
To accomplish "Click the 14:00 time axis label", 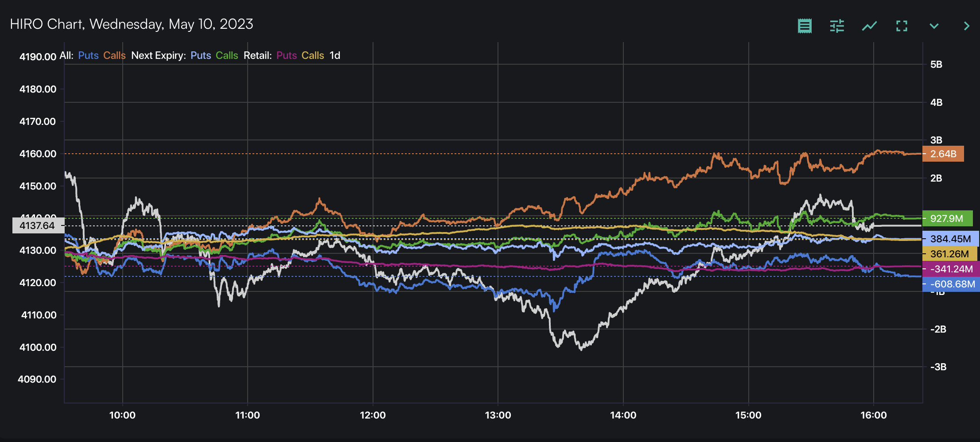I will tap(623, 415).
